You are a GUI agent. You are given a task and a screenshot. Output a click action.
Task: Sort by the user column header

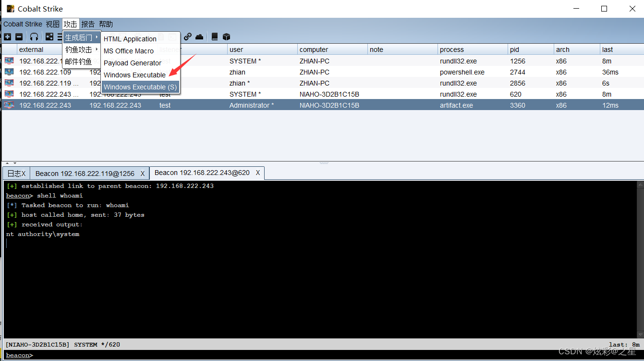pos(262,50)
